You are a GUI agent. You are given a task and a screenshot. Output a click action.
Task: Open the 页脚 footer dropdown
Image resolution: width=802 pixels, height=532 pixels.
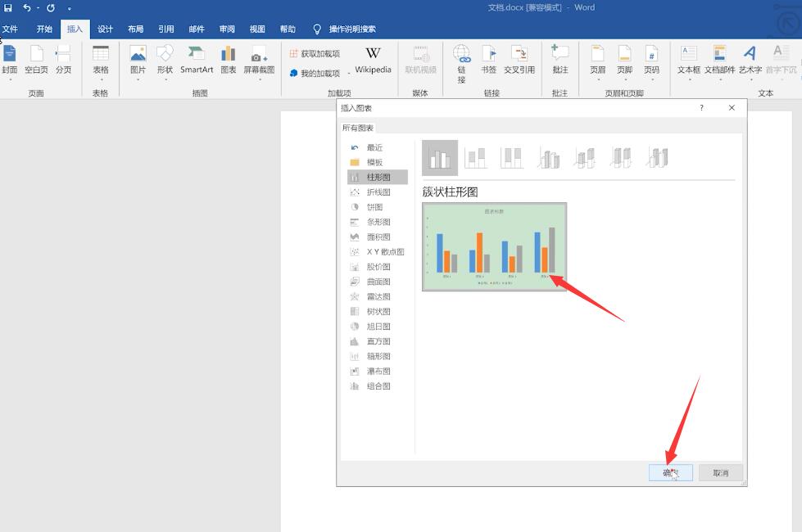coord(624,62)
